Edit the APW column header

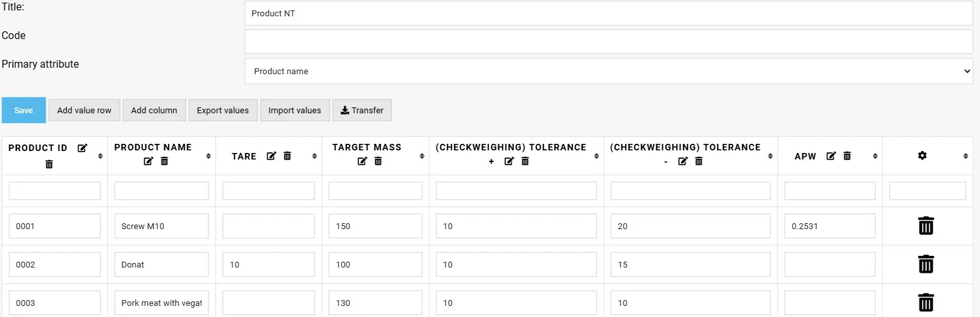pyautogui.click(x=831, y=156)
